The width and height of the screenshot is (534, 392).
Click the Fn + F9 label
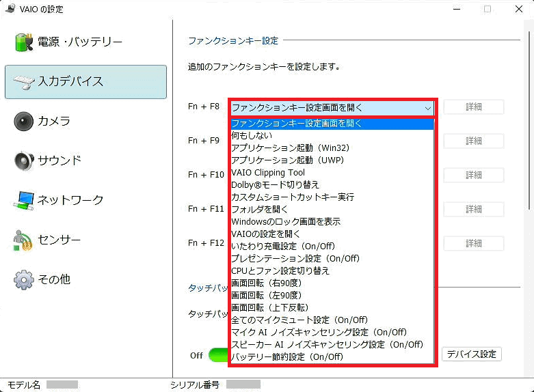204,141
